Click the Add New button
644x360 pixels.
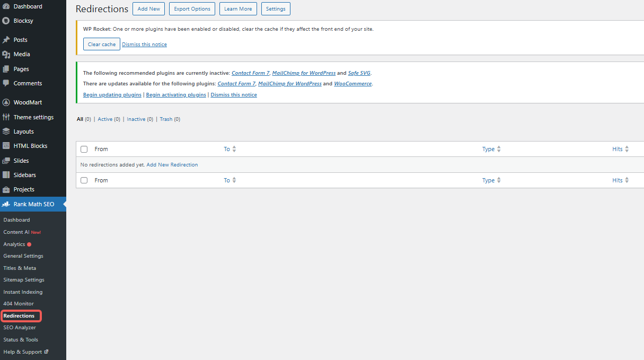point(148,9)
